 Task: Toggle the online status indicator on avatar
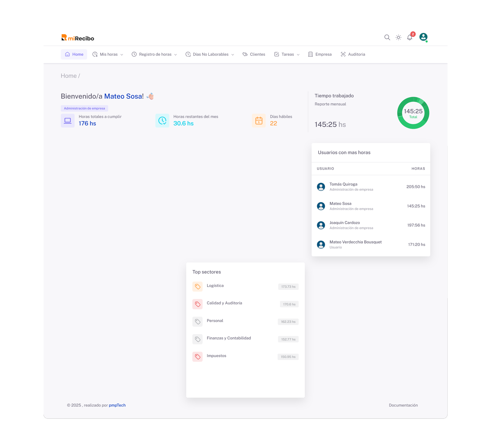[x=427, y=41]
